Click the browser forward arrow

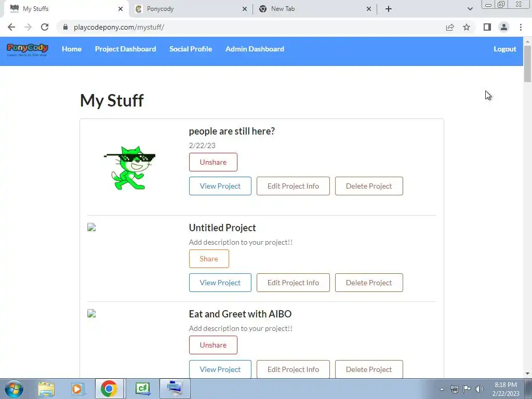(28, 27)
